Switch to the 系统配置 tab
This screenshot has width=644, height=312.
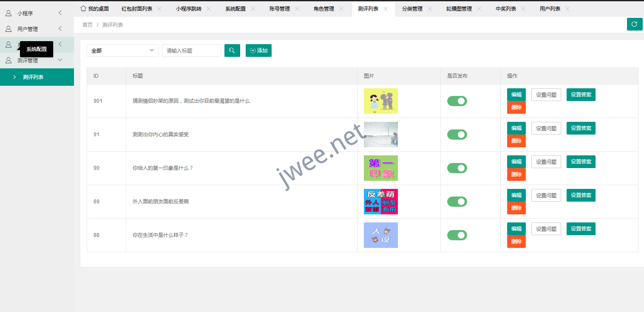(x=235, y=8)
